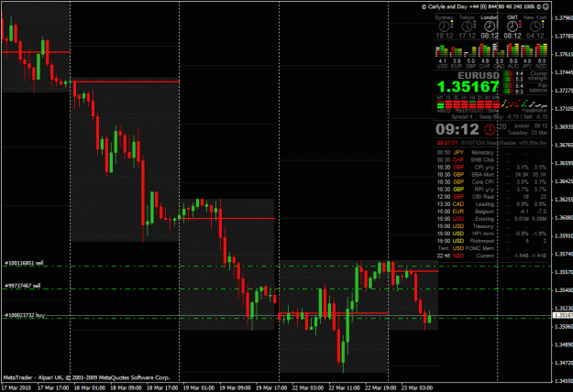Click the 13:30 CAD Leading news row
This screenshot has width=573, height=392.
tap(491, 204)
